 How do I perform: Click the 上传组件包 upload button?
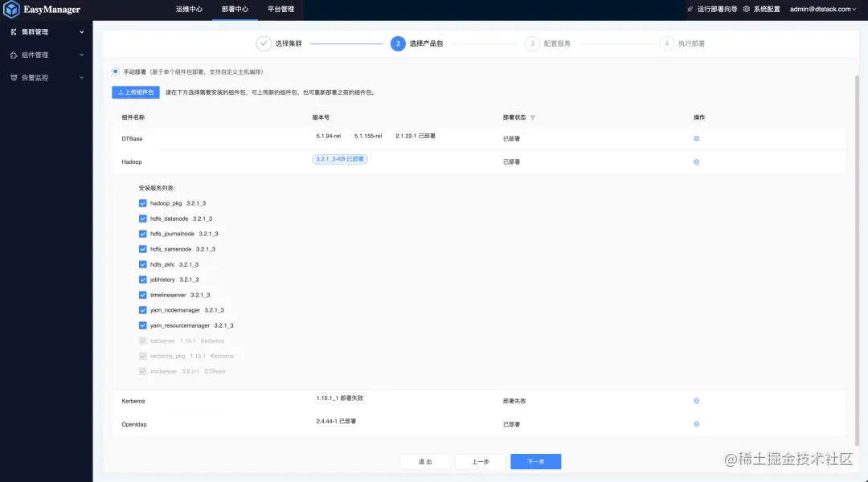pos(136,92)
